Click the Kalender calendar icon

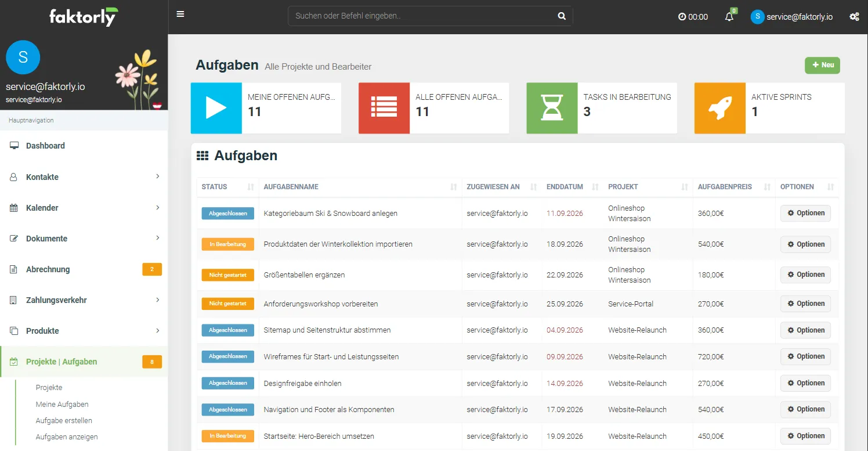[x=14, y=208]
